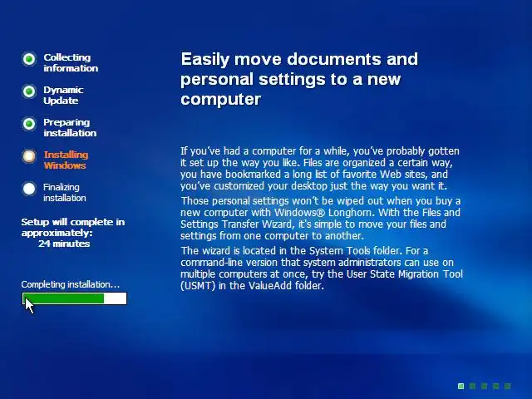532x399 pixels.
Task: Click the bright first green square in bottom-right indicator
Action: point(461,386)
